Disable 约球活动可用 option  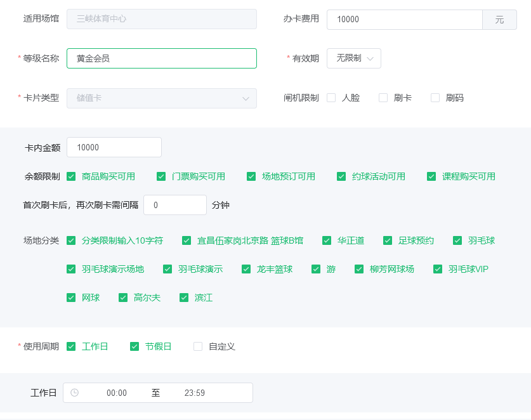pos(341,176)
